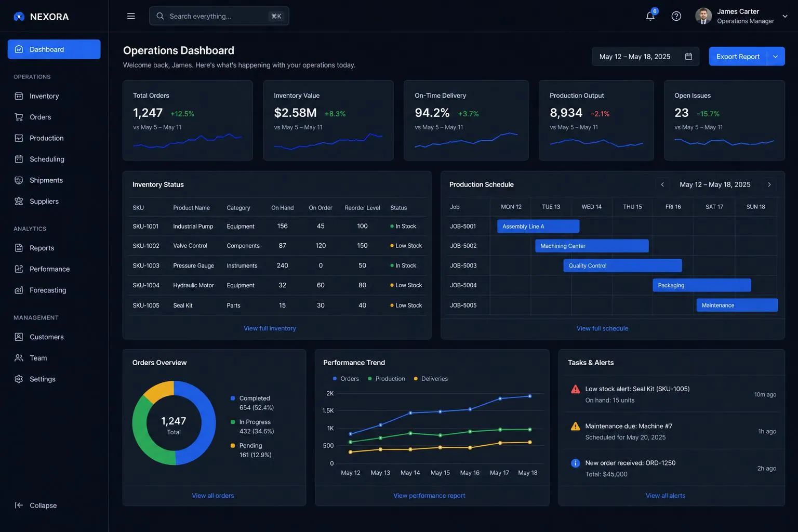Viewport: 798px width, 532px height.
Task: Open the Shipments menu label
Action: click(x=46, y=180)
